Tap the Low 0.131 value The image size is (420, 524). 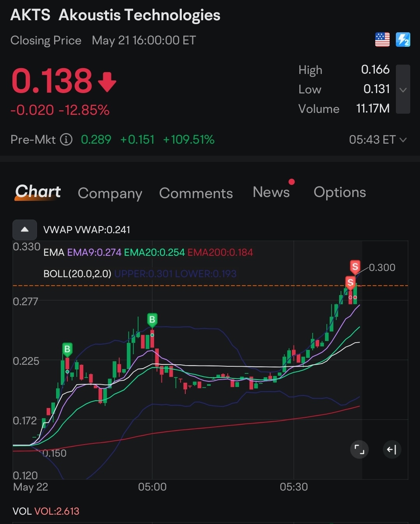(376, 89)
